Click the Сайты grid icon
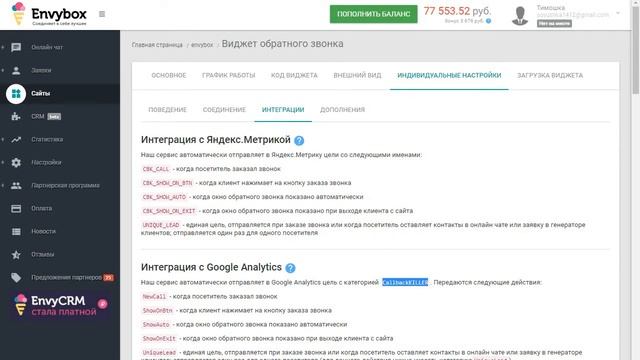640x360 pixels. point(16,93)
